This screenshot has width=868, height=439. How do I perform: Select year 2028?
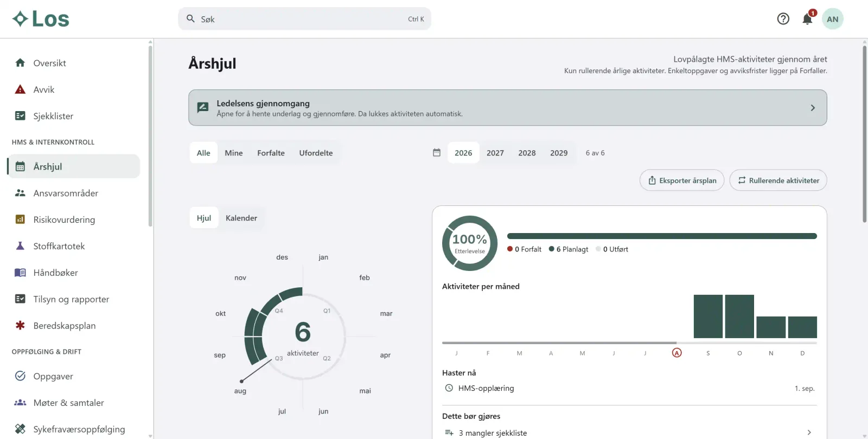[527, 153]
